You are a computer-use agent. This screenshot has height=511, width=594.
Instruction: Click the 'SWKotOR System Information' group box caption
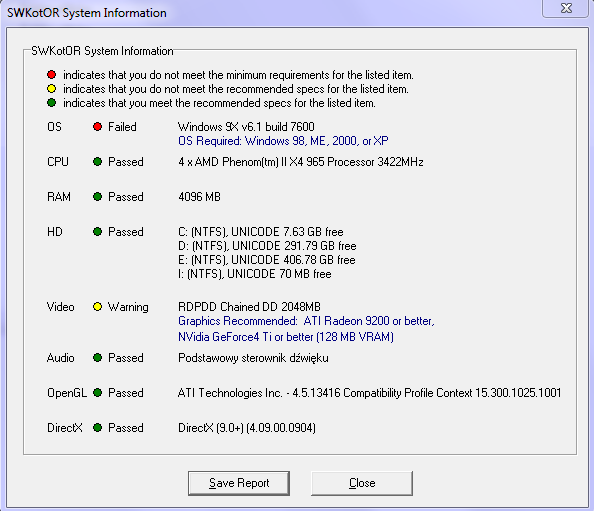(x=102, y=51)
